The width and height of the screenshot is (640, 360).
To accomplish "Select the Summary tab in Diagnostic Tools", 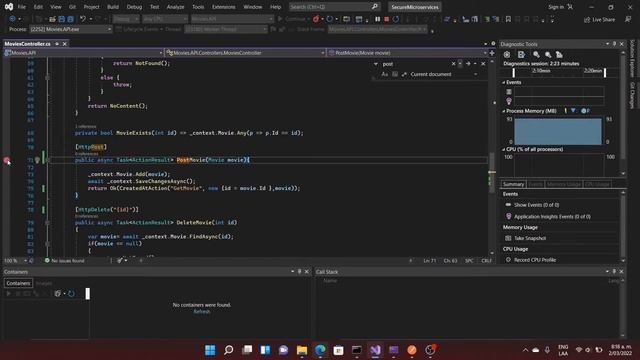I will point(513,184).
